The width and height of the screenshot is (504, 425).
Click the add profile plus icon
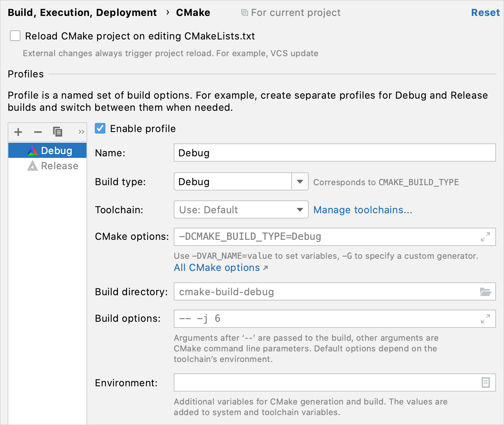[x=18, y=132]
